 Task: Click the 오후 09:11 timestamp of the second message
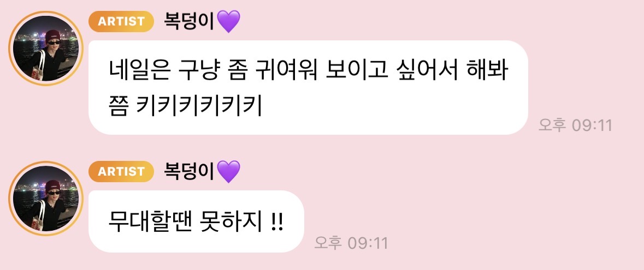click(x=351, y=243)
